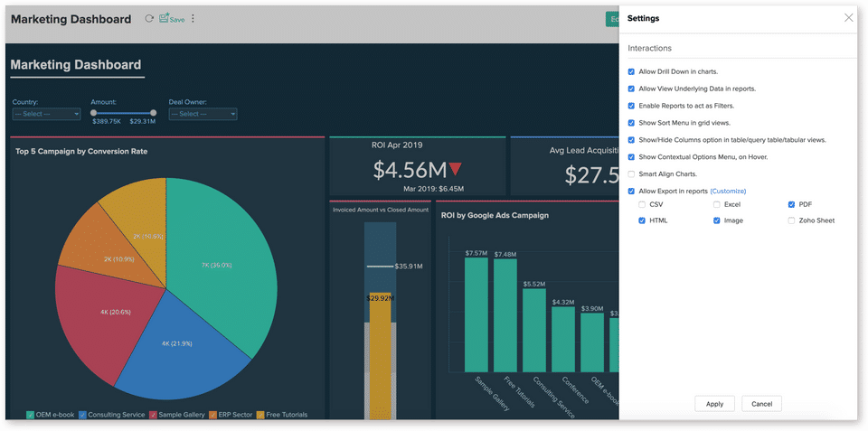Check the CSV export option

(x=642, y=205)
